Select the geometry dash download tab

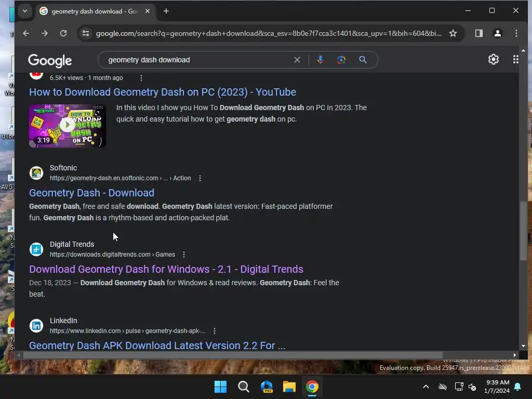[95, 11]
